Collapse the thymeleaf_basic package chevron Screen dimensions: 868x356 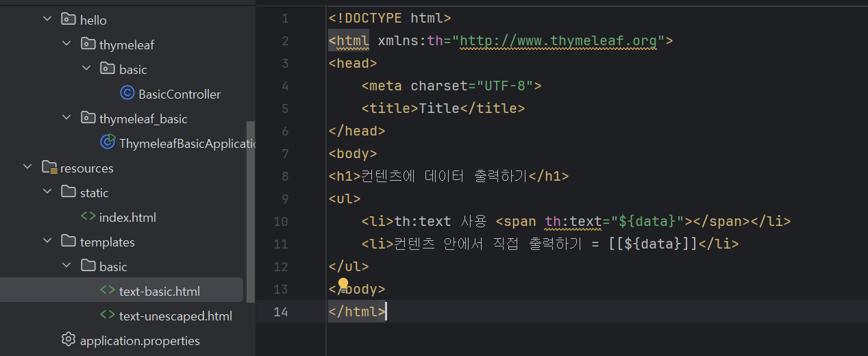[66, 118]
